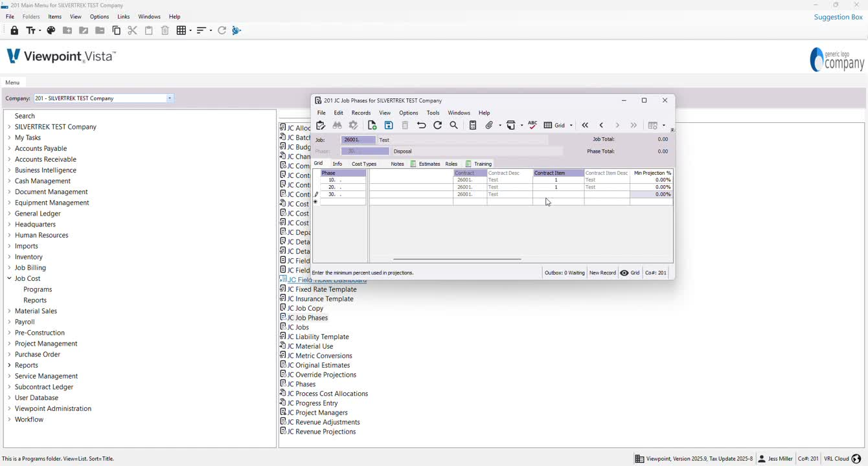Click the magnifier search icon in JC Job Phases
Viewport: 868px width, 466px height.
coord(454,126)
